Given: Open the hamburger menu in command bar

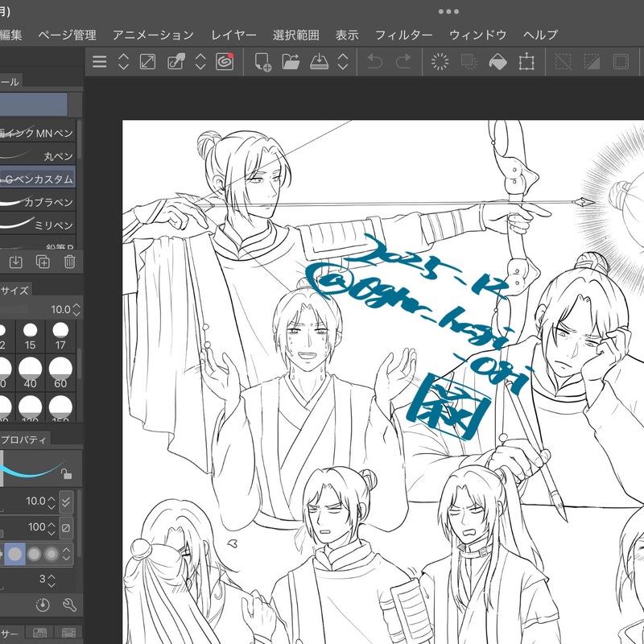Looking at the screenshot, I should click(x=100, y=61).
